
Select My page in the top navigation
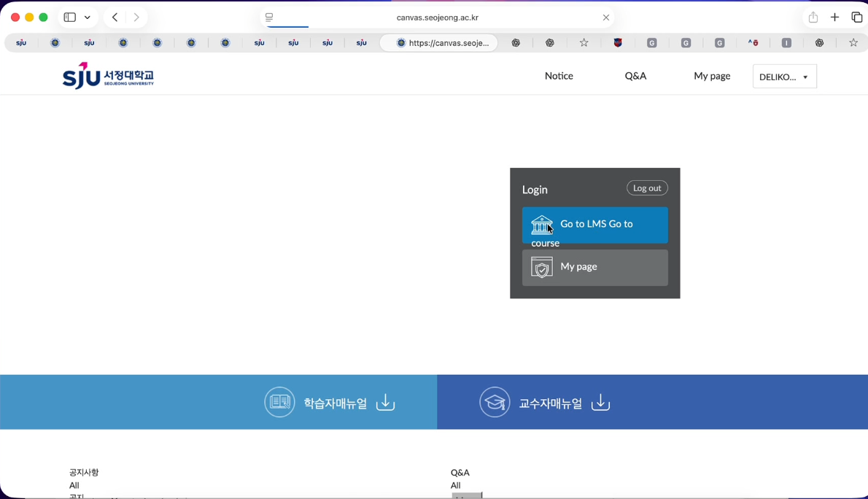(x=712, y=76)
